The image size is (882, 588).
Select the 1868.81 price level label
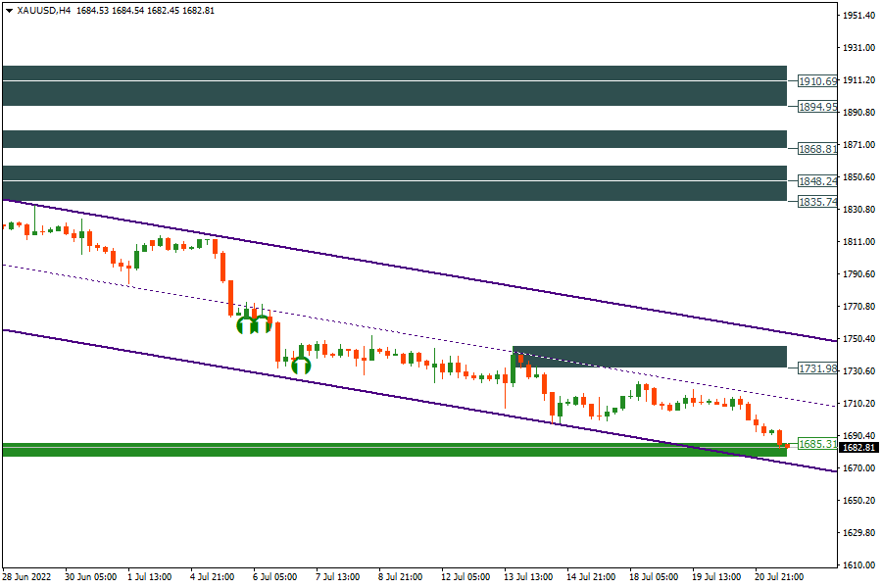click(816, 149)
